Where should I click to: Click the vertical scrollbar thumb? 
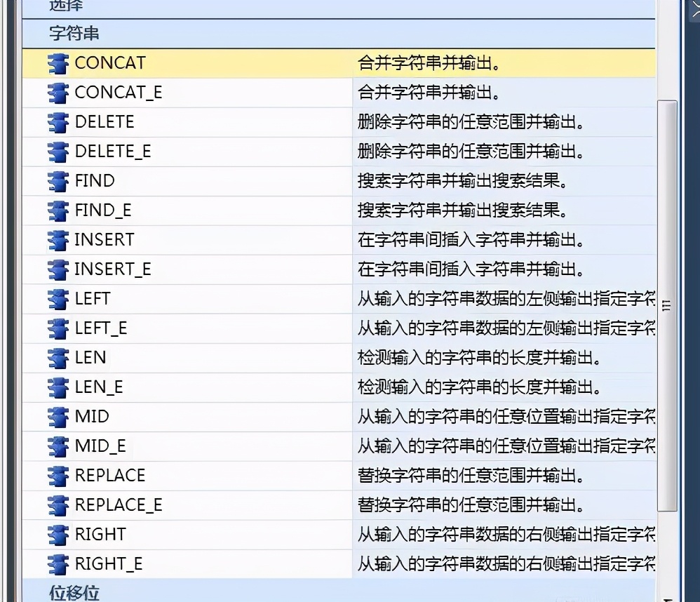click(x=667, y=306)
